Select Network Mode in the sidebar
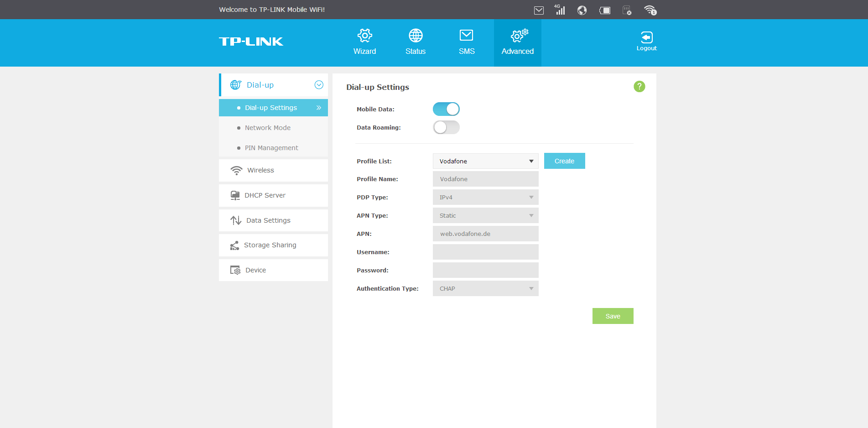Screen dimensions: 868x428 pos(268,128)
